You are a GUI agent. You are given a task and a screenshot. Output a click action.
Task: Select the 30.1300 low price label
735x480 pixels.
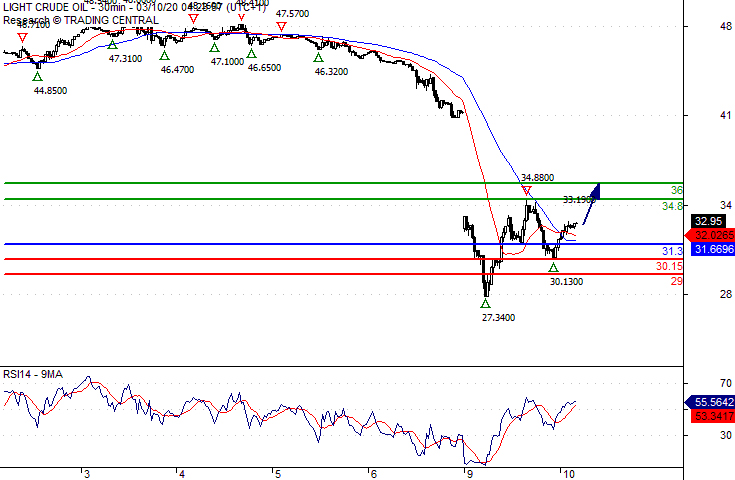[x=566, y=282]
